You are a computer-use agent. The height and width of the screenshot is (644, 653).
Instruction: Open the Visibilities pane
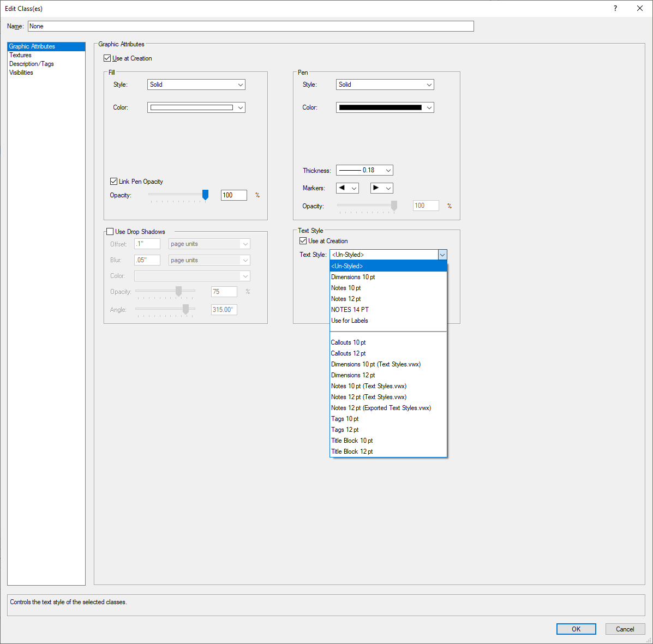click(21, 72)
